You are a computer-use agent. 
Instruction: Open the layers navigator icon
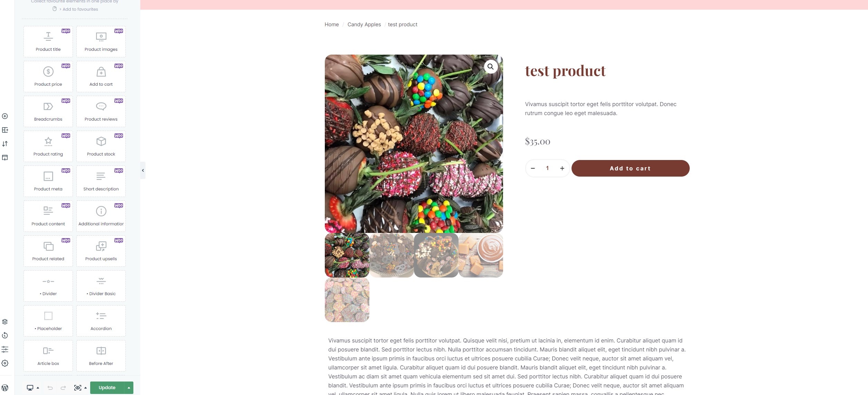(5, 322)
